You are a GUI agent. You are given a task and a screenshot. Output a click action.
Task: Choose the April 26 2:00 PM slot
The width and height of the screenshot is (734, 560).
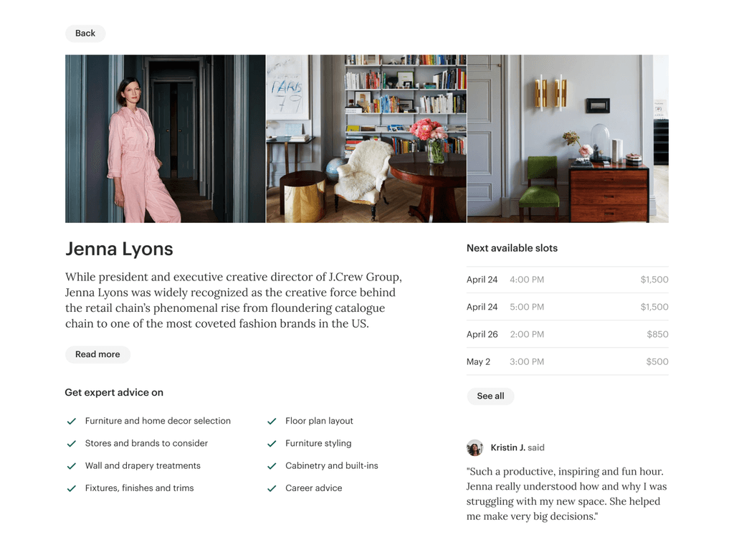pos(568,334)
